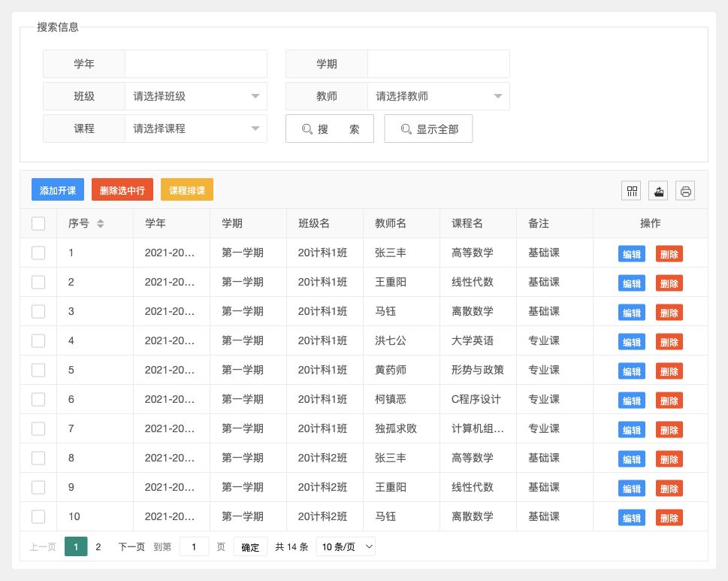Screen dimensions: 728x581
Task: Delete row 9 entry
Action: (x=669, y=489)
